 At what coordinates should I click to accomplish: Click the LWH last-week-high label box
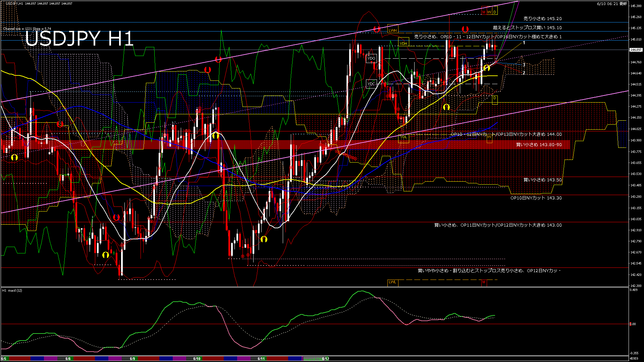click(x=392, y=30)
